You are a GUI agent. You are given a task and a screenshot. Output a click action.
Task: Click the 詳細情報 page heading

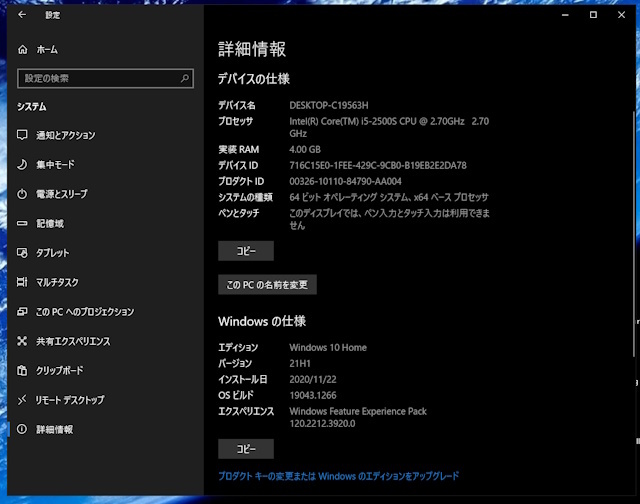(252, 49)
